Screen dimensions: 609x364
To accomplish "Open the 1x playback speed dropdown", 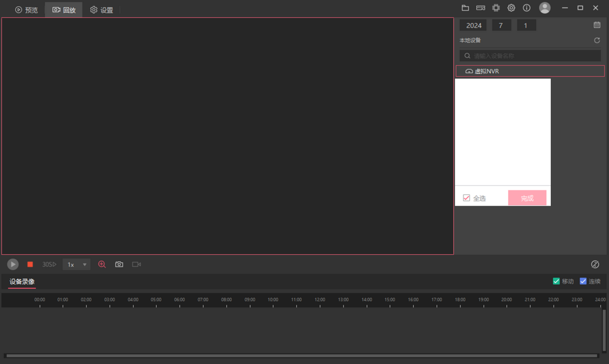I will coord(77,264).
